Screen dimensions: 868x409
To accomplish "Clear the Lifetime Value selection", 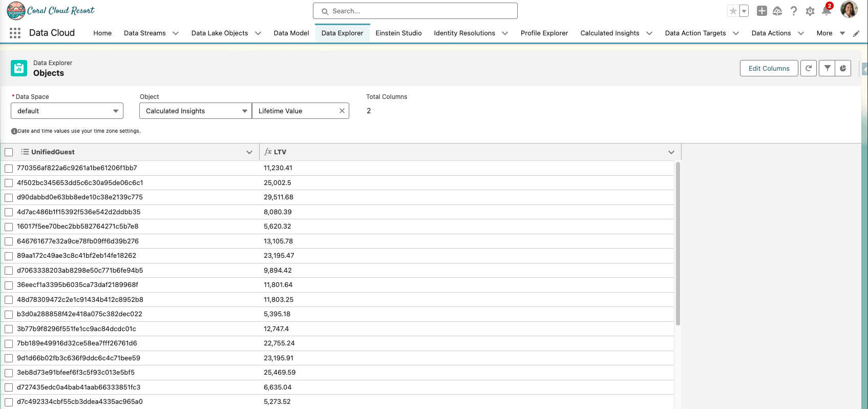I will coord(342,111).
